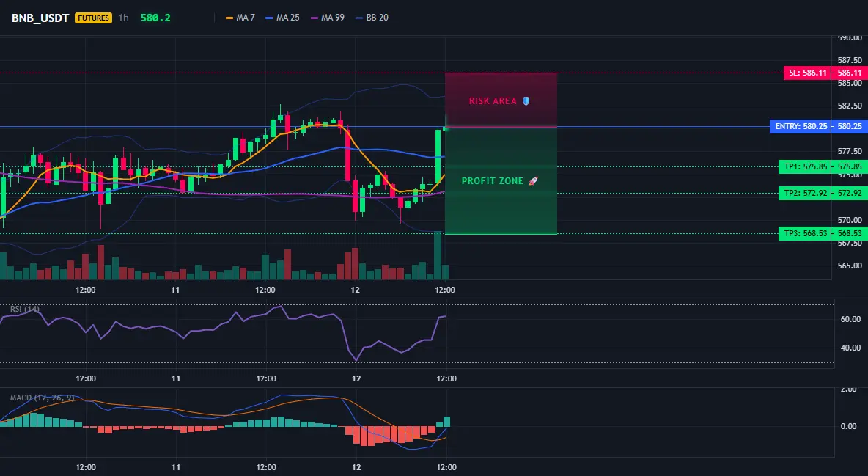Click the 587.50 price axis value
Image resolution: width=868 pixels, height=476 pixels.
pos(850,60)
